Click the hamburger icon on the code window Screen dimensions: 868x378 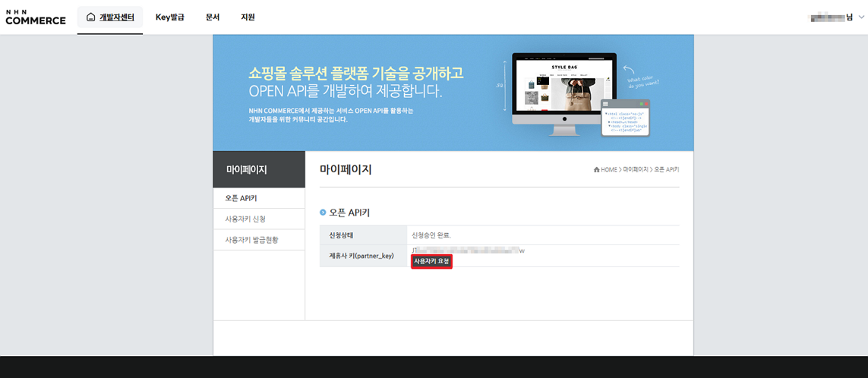pos(606,104)
